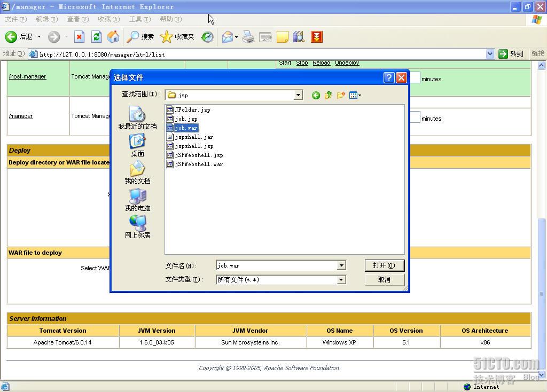
Task: Click the Sun Microsystems Inc. vendor cell
Action: click(x=251, y=342)
